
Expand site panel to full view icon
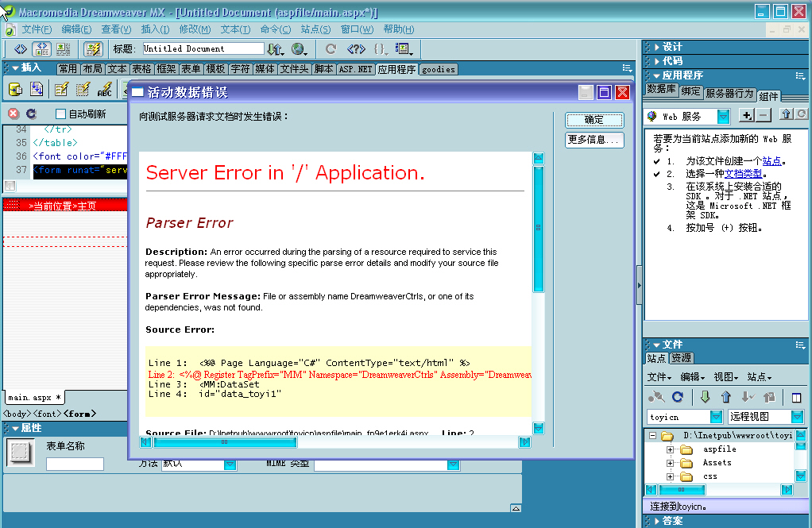pyautogui.click(x=796, y=398)
